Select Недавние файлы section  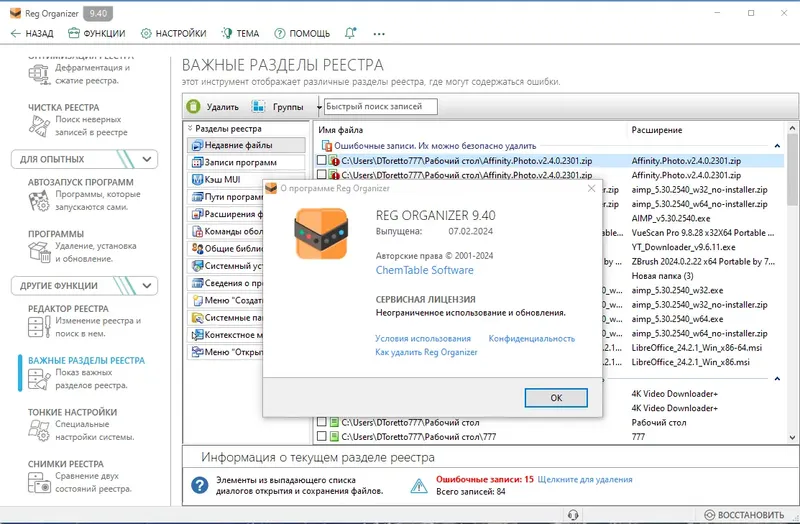pos(246,145)
